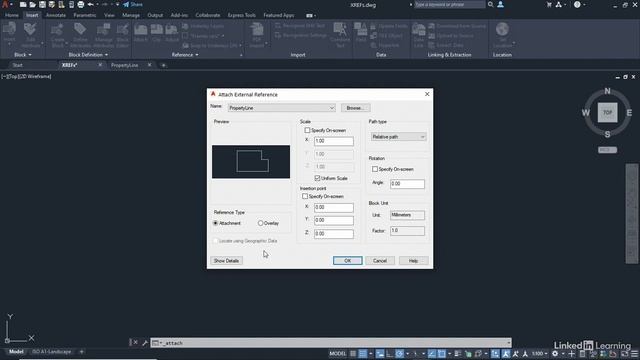Enable Scale Specify On-screen checkbox
Viewport: 640px width, 360px height.
point(307,130)
